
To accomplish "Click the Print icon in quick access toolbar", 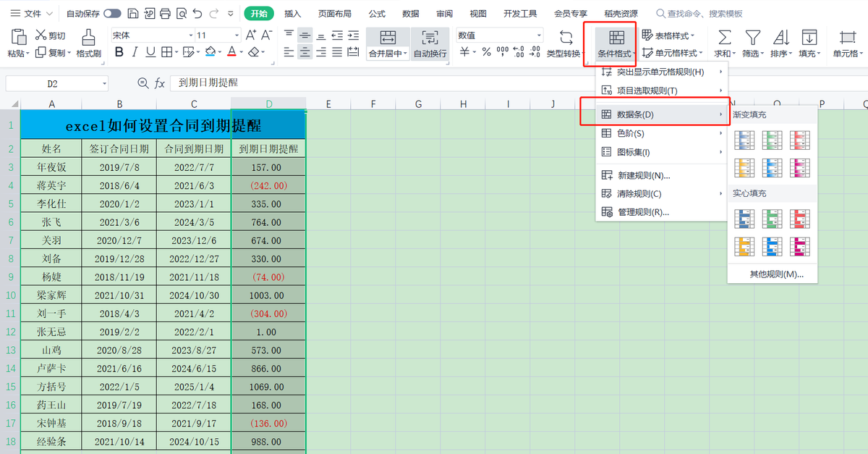I will [165, 14].
